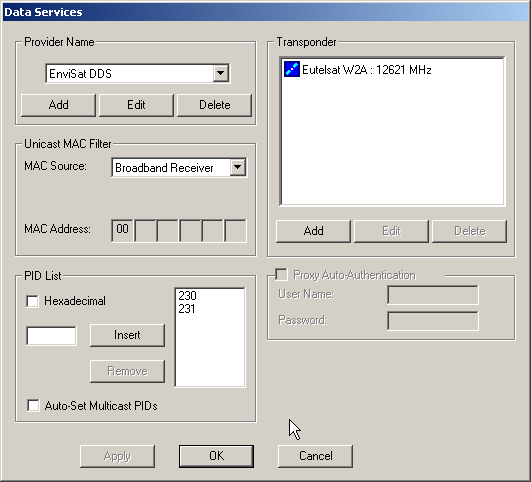This screenshot has width=531, height=482.
Task: Open the Provider Name dropdown arrow
Action: (220, 73)
